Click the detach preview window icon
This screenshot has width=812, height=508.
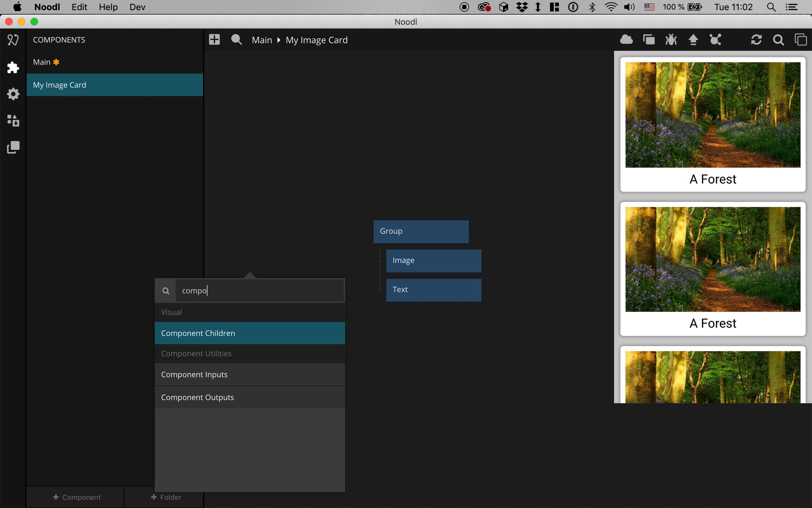pos(800,40)
